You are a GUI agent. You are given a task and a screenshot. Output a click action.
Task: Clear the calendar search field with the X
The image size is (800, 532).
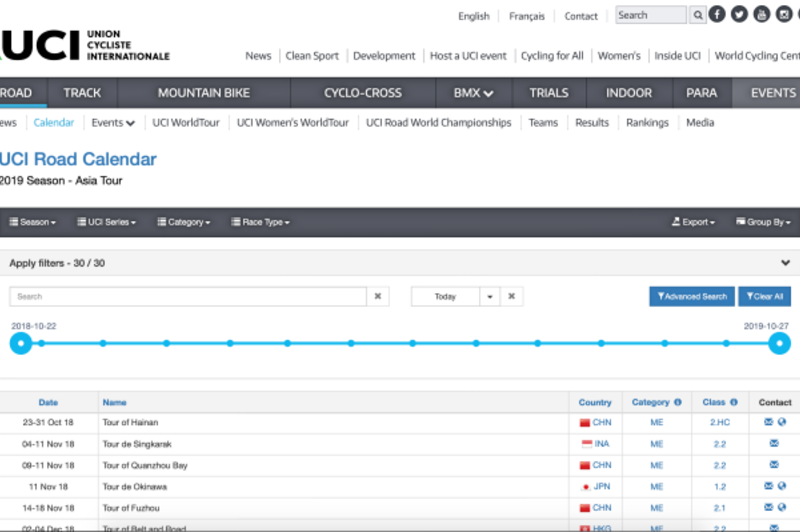(x=378, y=296)
